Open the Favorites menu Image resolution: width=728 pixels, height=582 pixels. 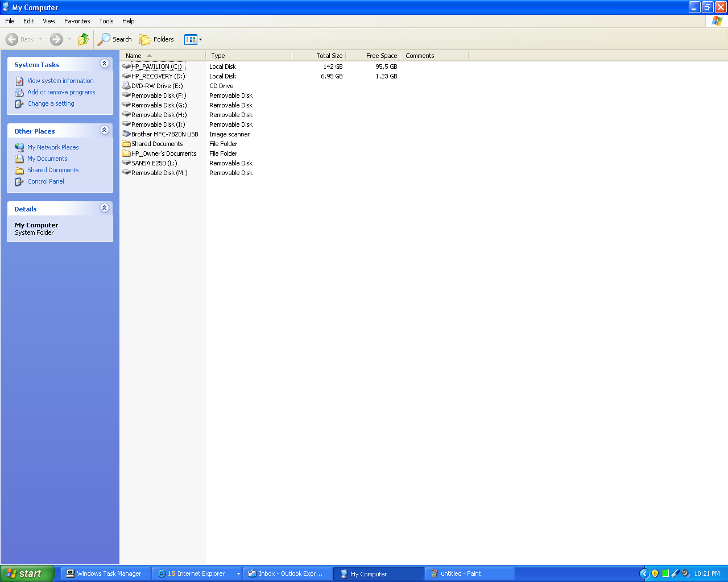point(77,21)
